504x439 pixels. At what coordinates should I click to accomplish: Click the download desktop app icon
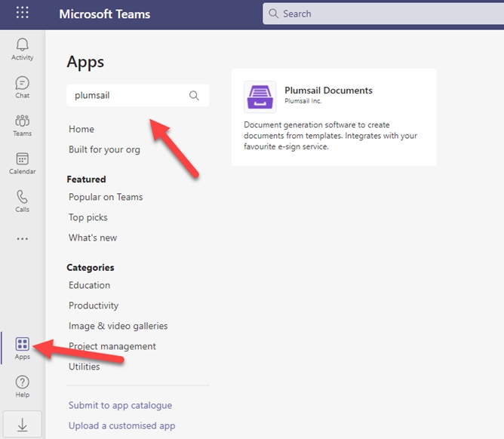pyautogui.click(x=22, y=425)
